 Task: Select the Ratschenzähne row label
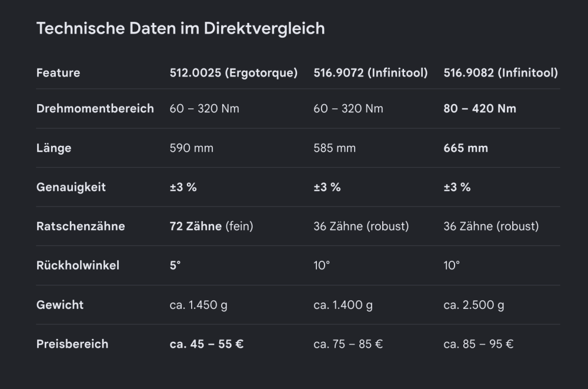coord(81,226)
